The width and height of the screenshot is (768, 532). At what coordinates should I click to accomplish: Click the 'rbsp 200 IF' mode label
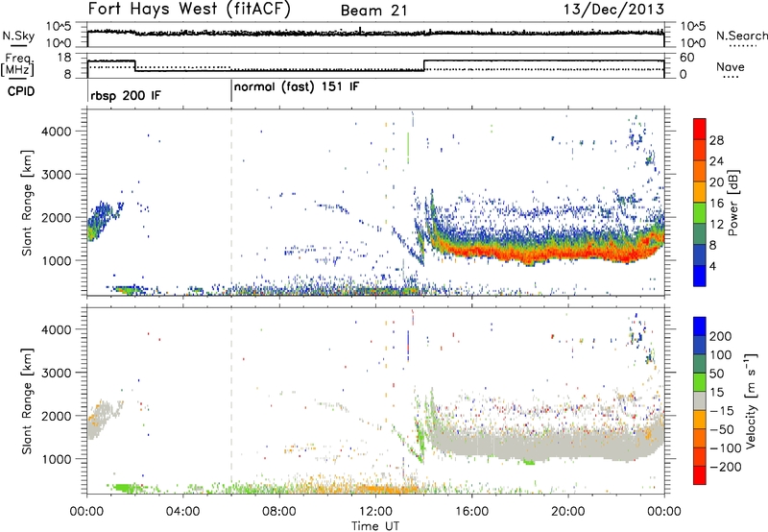point(126,96)
